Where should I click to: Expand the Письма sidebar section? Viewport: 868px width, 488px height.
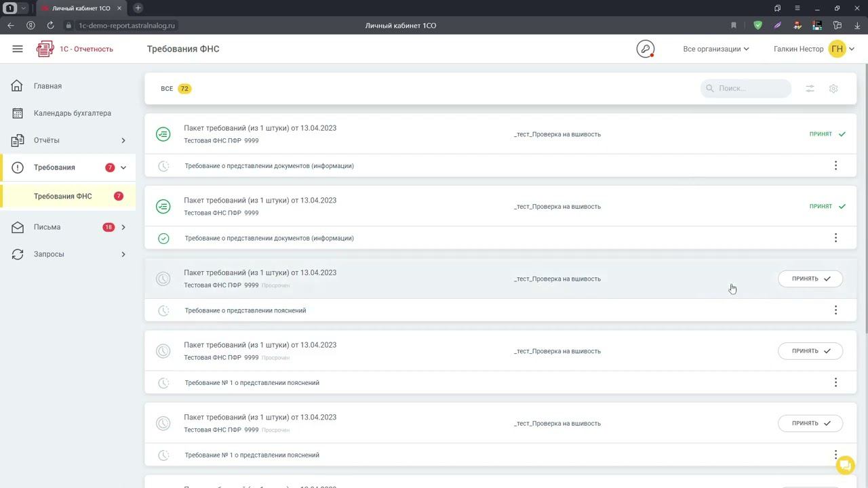coord(123,227)
